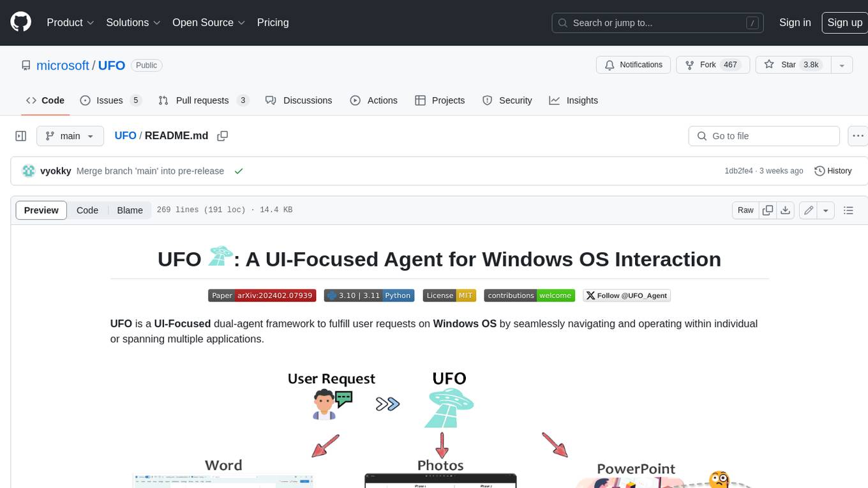The width and height of the screenshot is (868, 488).
Task: Click the Notifications bell button
Action: pos(634,65)
